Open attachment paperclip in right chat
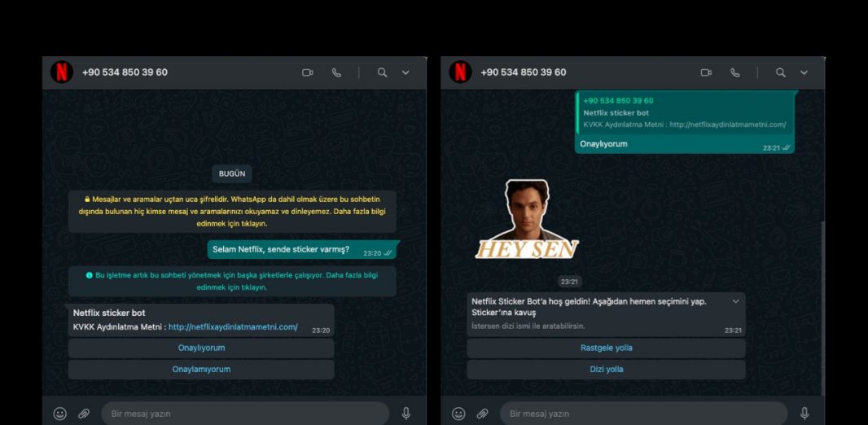Viewport: 868px width, 425px height. pyautogui.click(x=482, y=414)
